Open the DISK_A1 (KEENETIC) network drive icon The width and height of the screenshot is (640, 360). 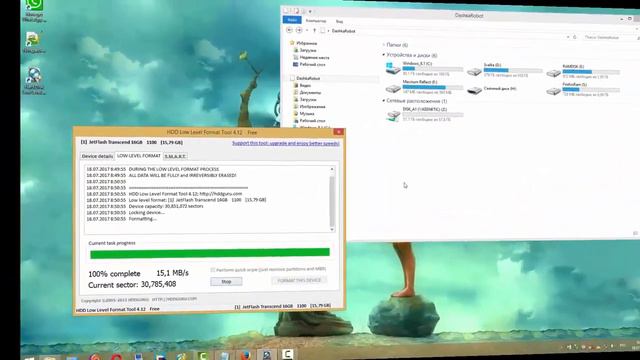point(393,116)
